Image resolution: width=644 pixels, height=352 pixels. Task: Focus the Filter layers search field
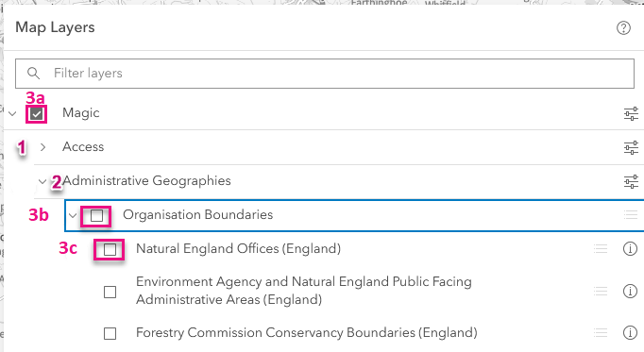[x=325, y=74]
